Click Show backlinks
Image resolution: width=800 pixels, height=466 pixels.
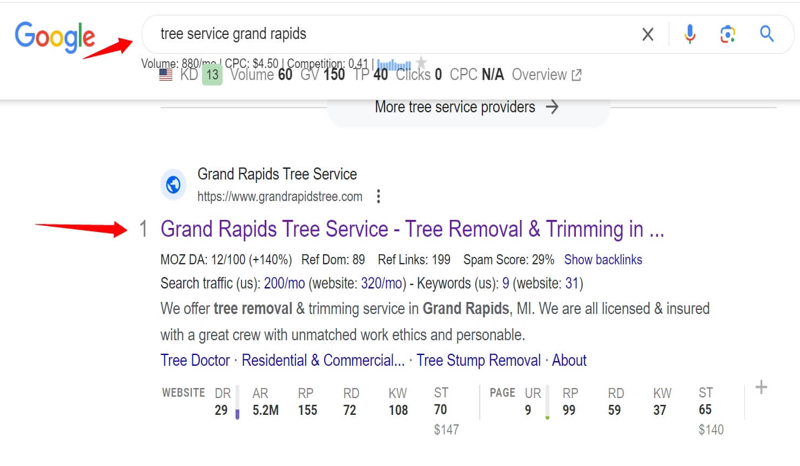(603, 260)
